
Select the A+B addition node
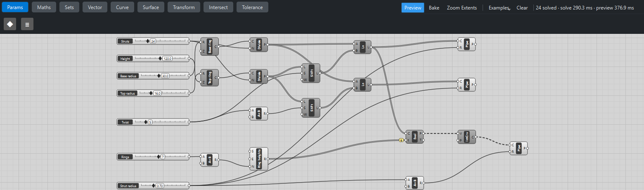click(210, 159)
